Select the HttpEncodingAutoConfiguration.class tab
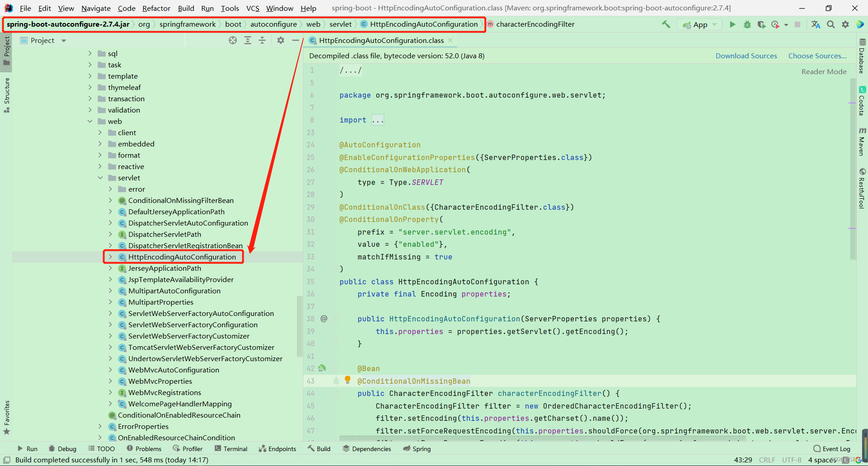 (x=380, y=40)
